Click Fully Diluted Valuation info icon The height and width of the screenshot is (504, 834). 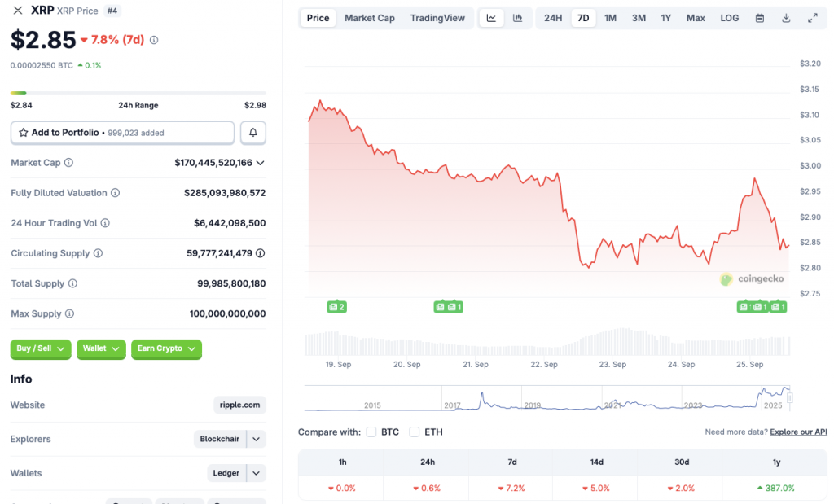click(115, 193)
